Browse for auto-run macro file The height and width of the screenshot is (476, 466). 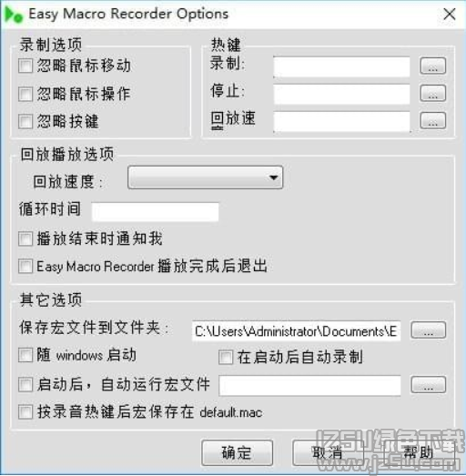click(x=429, y=385)
